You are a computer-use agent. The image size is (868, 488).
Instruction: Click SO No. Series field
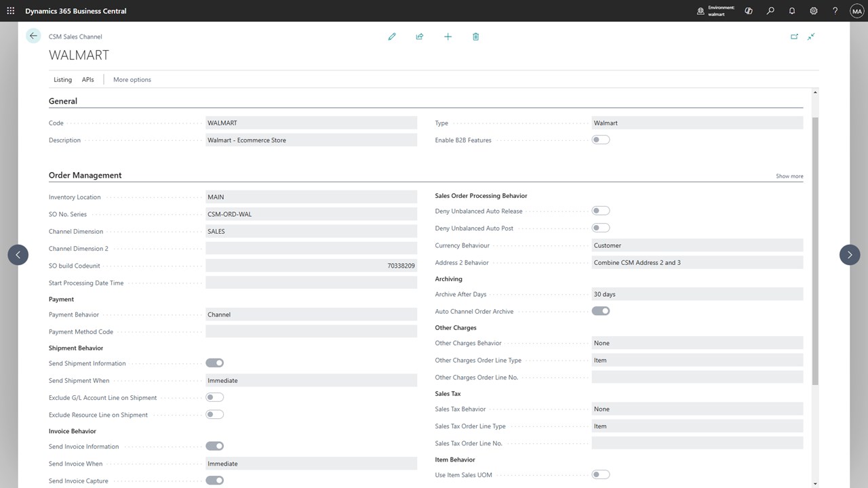tap(311, 214)
